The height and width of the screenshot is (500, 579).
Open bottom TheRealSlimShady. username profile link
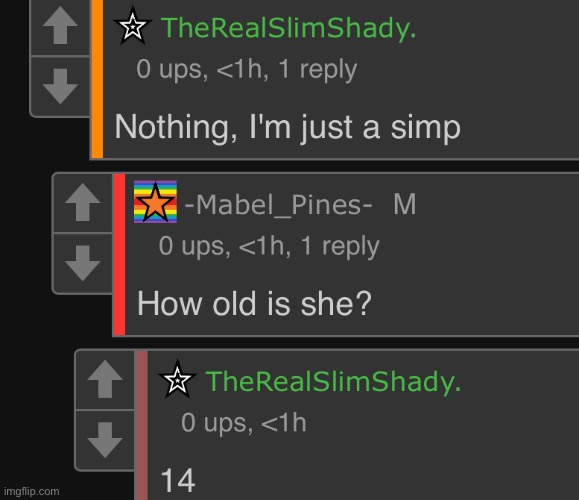tap(333, 381)
